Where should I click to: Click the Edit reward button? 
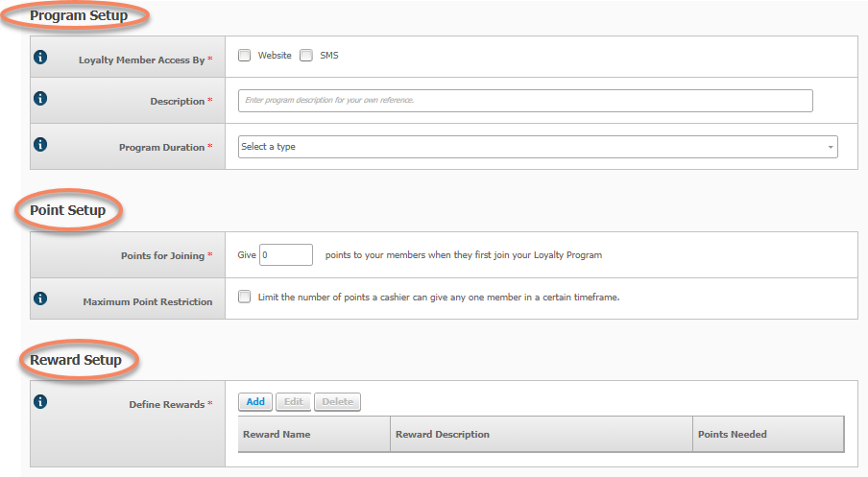point(294,402)
